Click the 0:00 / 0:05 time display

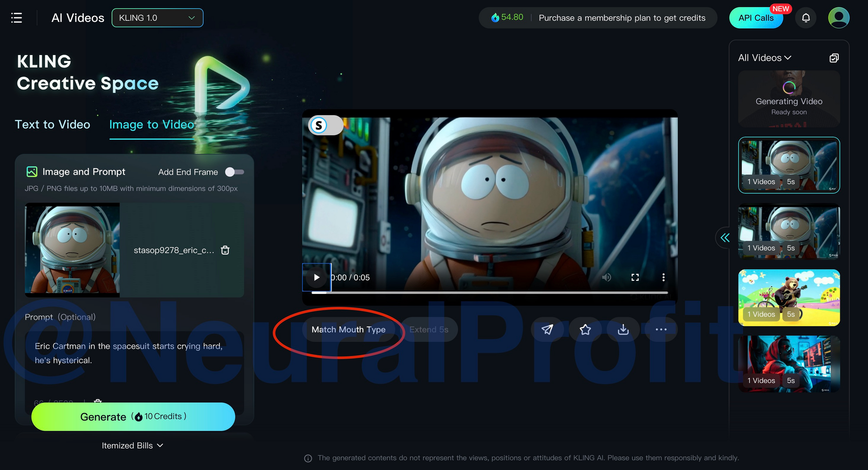pos(350,277)
